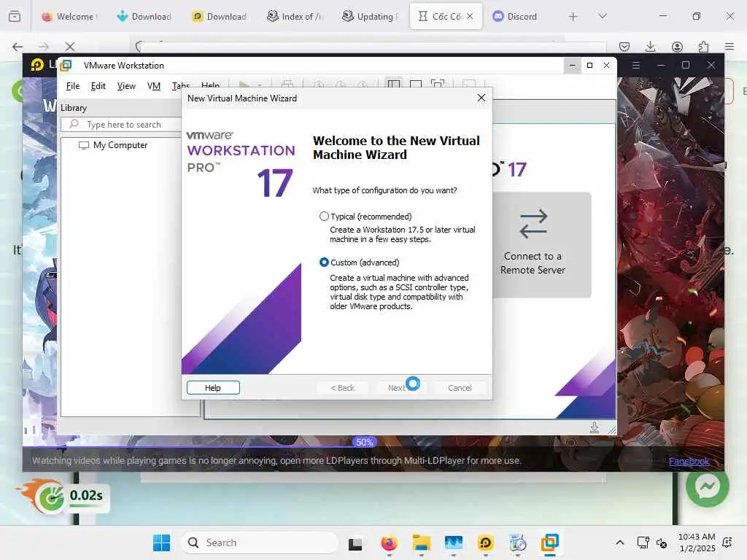Toggle the show library sidebar toolbar icon

[393, 84]
